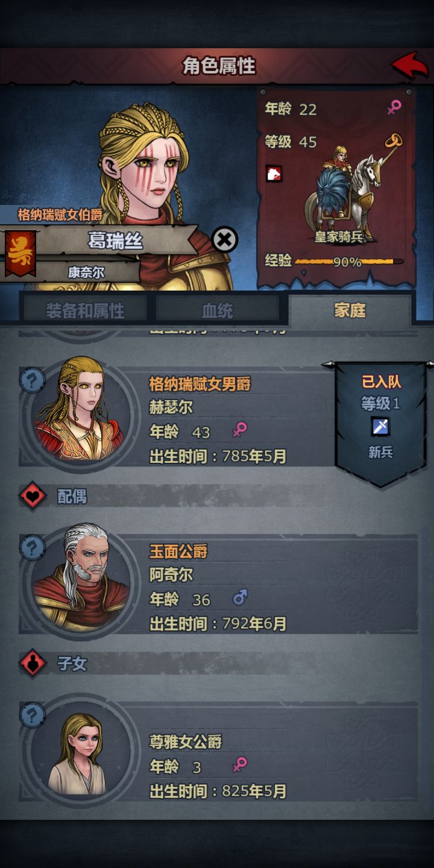Viewport: 434px width, 868px height.
Task: Select 阿奇尔's portrait in the spouse section
Action: (x=80, y=577)
